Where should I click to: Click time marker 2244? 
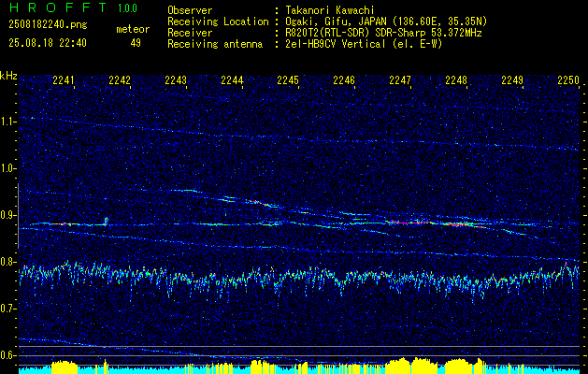pyautogui.click(x=232, y=80)
